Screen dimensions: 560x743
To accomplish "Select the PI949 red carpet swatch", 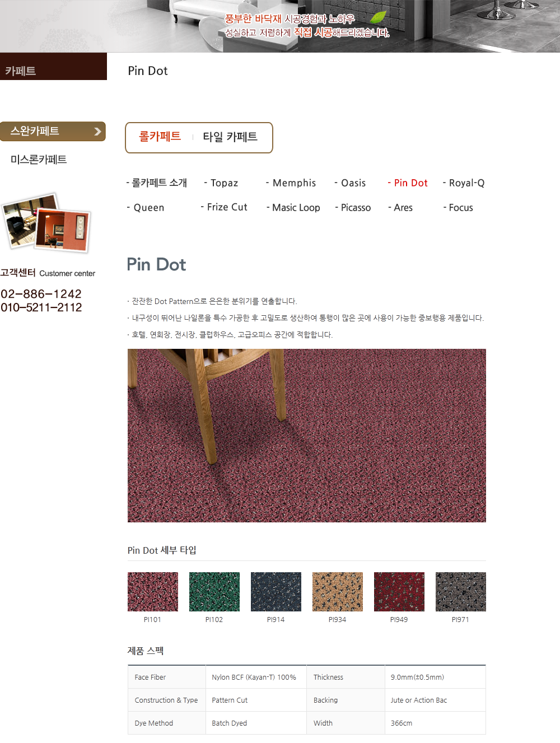I will (x=399, y=592).
